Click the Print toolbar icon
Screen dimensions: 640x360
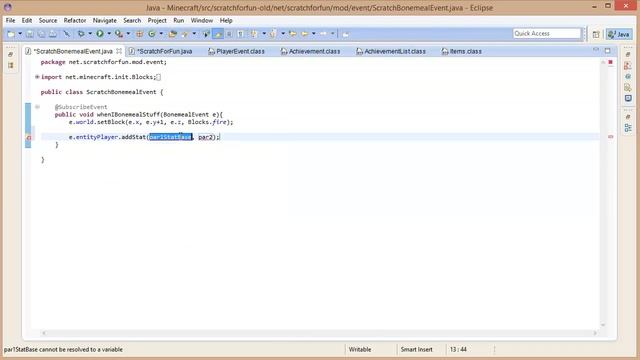point(53,34)
